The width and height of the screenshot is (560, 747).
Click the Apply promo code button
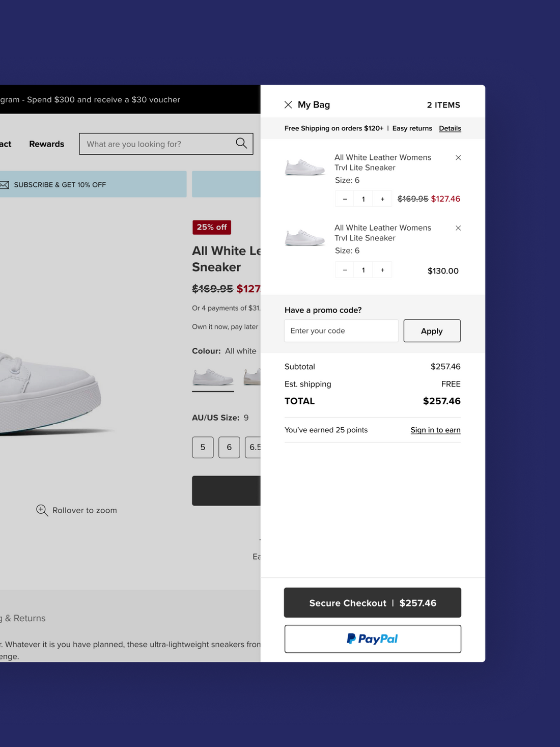(432, 331)
